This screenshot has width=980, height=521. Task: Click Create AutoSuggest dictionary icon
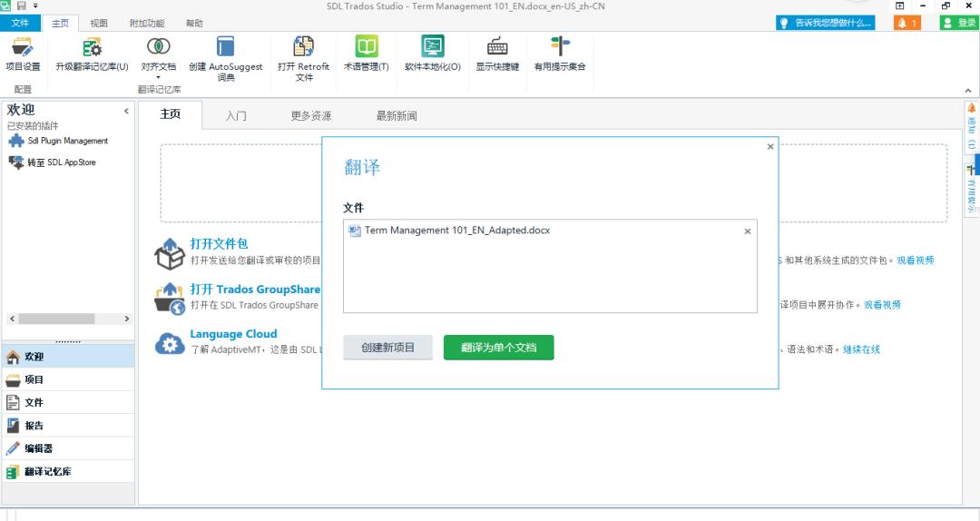pos(225,47)
